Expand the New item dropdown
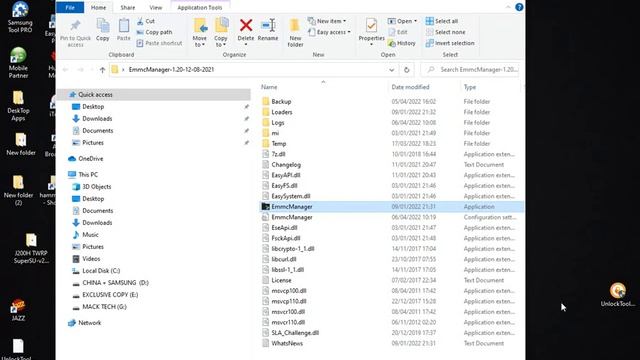Screen dimensions: 640x360 pos(344,21)
